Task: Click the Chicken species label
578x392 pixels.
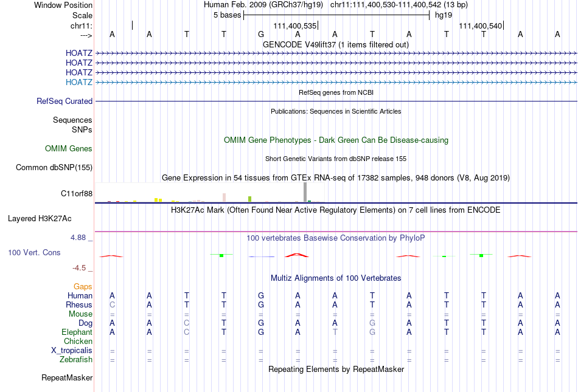Action: [78, 341]
